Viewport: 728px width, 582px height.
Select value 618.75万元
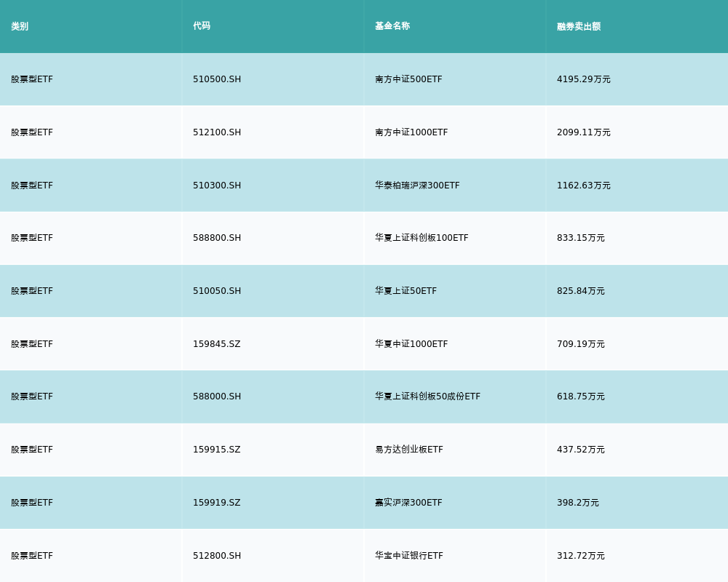(581, 396)
